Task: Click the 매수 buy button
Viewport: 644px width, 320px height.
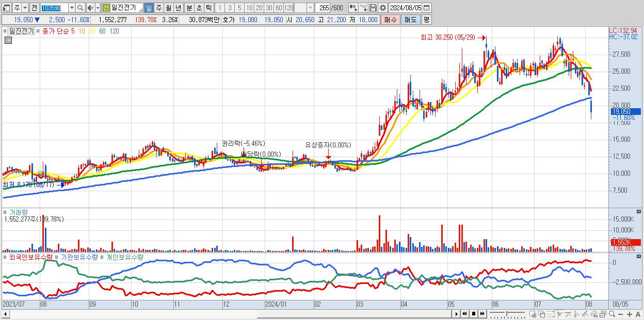Action: (x=390, y=20)
